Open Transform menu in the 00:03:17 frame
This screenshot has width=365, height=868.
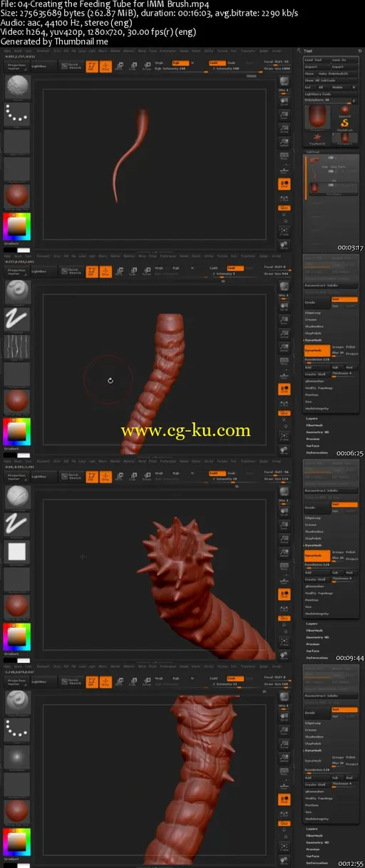[x=248, y=52]
